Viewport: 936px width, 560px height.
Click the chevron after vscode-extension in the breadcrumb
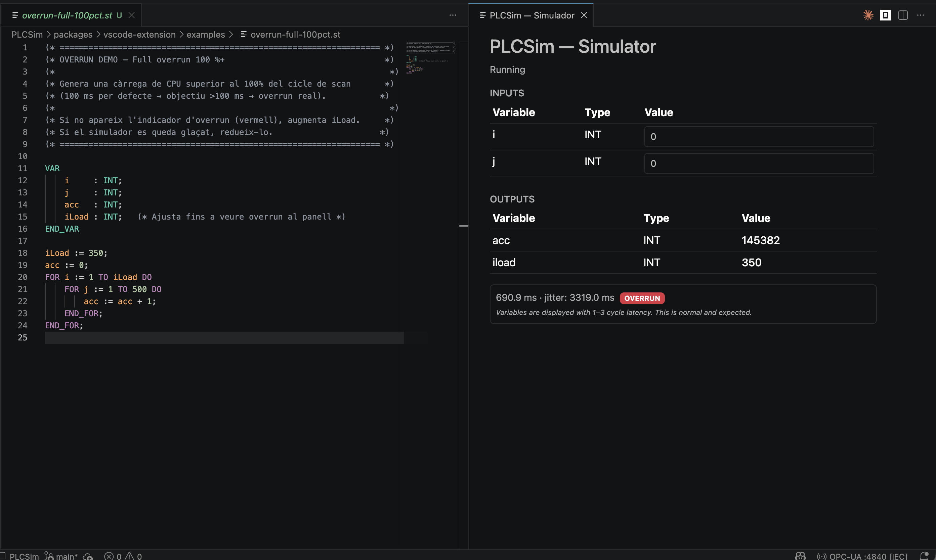point(181,34)
